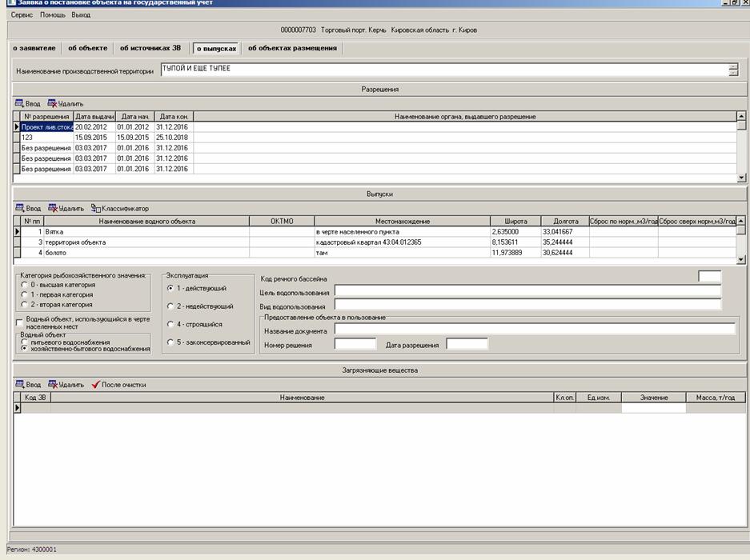This screenshot has width=750, height=560.
Task: Click Ввод icon in Разрешения toolbar
Action: 20,103
